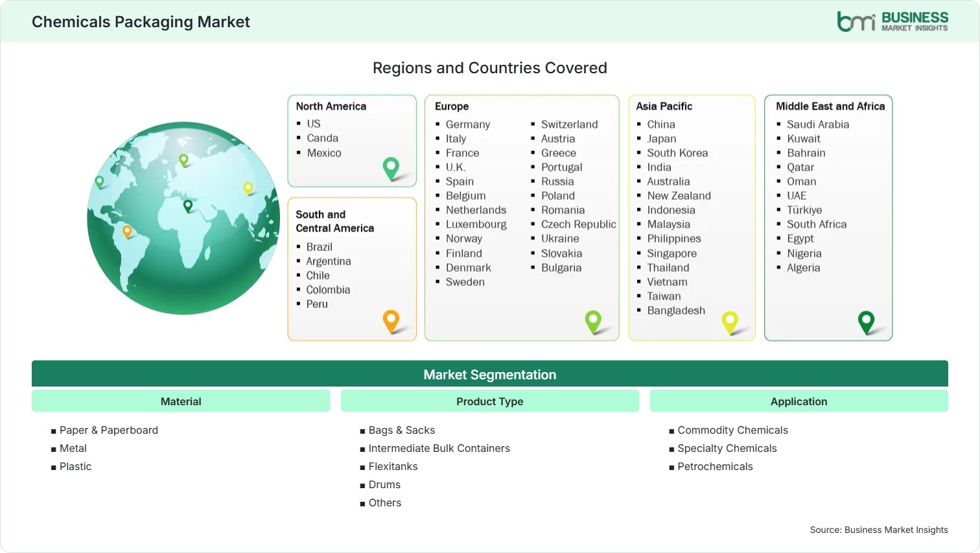Viewport: 980px width, 553px height.
Task: Click Paper & Paperboard under Material
Action: [x=109, y=430]
